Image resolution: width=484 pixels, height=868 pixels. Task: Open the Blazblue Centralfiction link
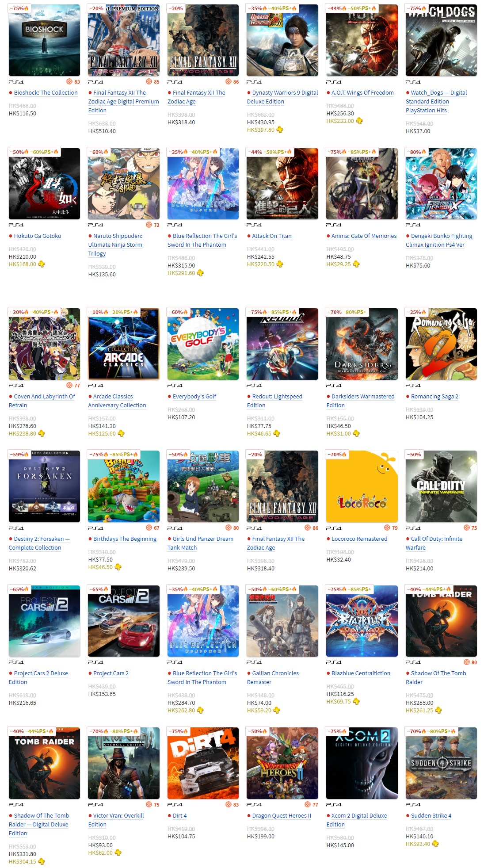click(x=361, y=673)
